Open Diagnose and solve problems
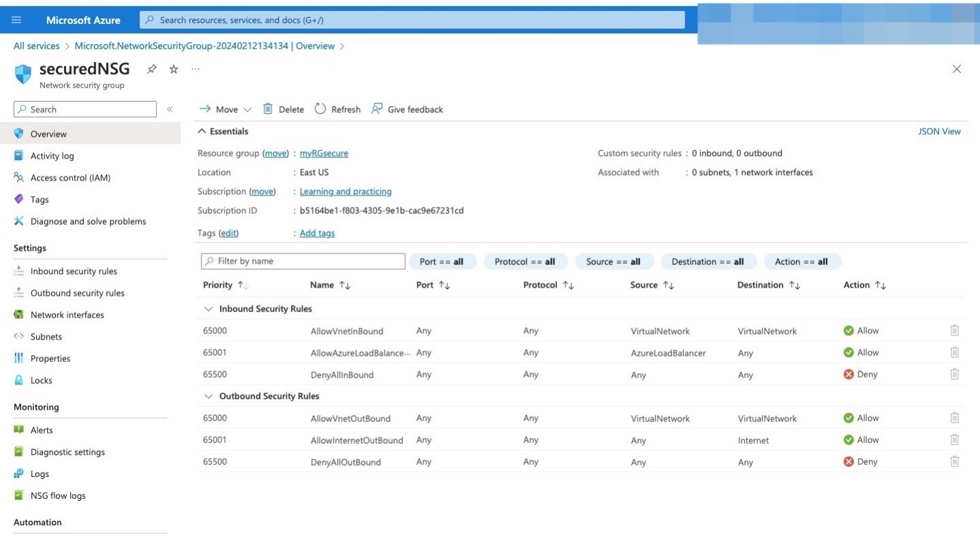 click(90, 221)
